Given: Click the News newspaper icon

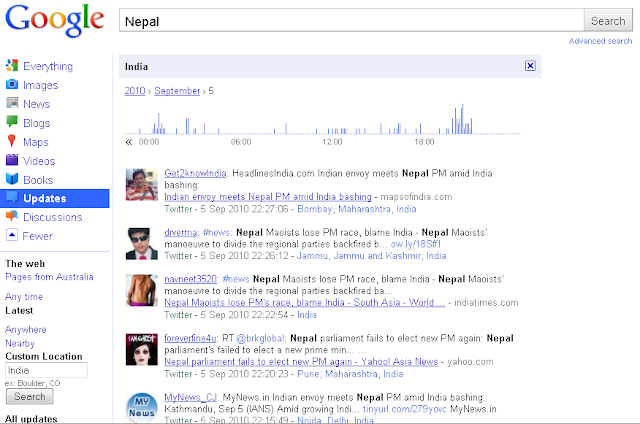Looking at the screenshot, I should click(12, 103).
